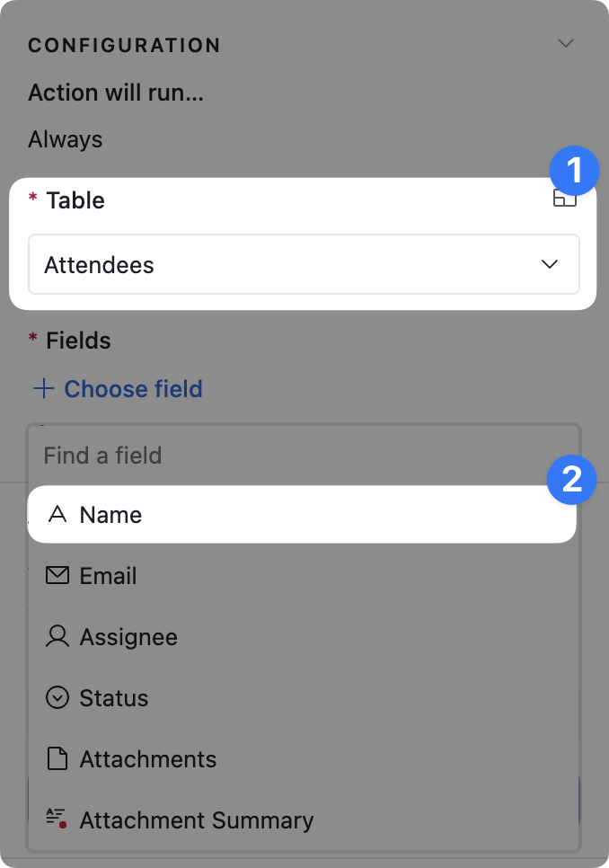
Task: Click the single-select icon next to Status
Action: pos(57,697)
